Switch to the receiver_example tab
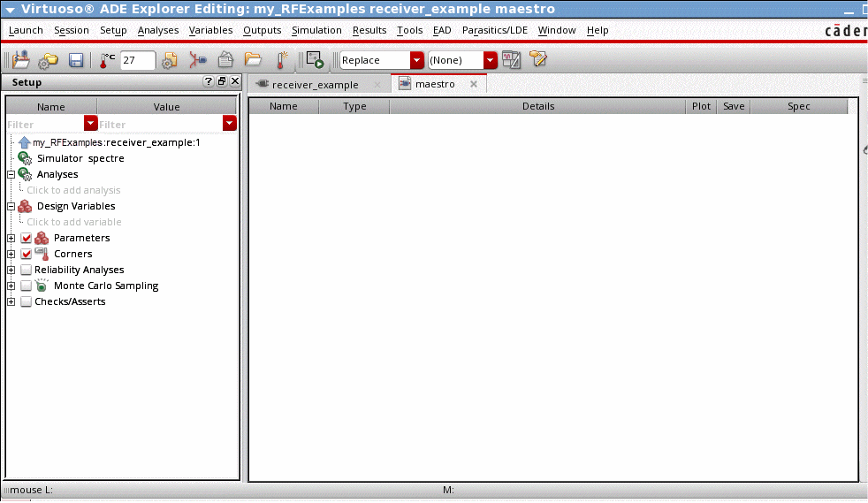 (315, 85)
